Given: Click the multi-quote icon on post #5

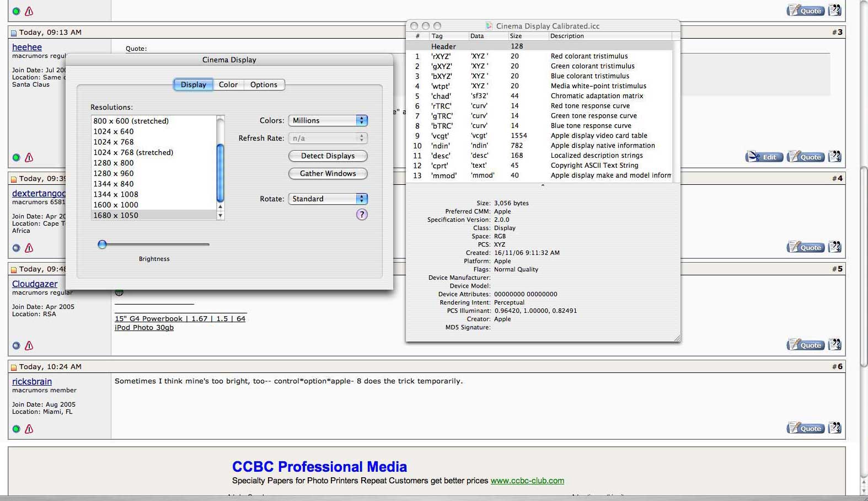Looking at the screenshot, I should [x=835, y=345].
